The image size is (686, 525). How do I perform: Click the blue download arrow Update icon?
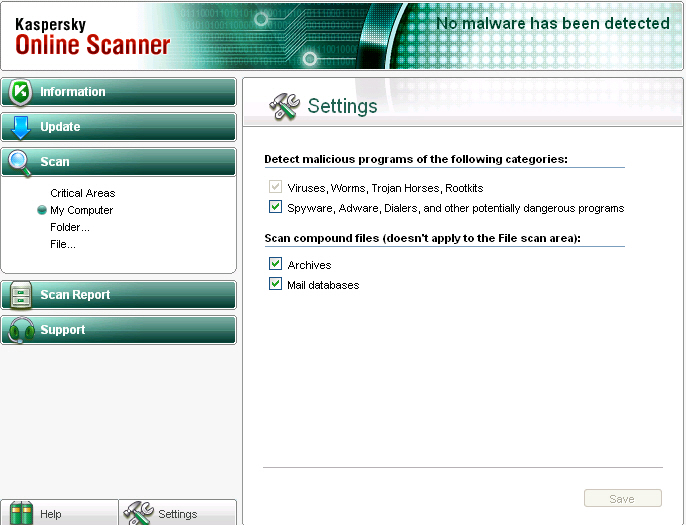[x=20, y=127]
